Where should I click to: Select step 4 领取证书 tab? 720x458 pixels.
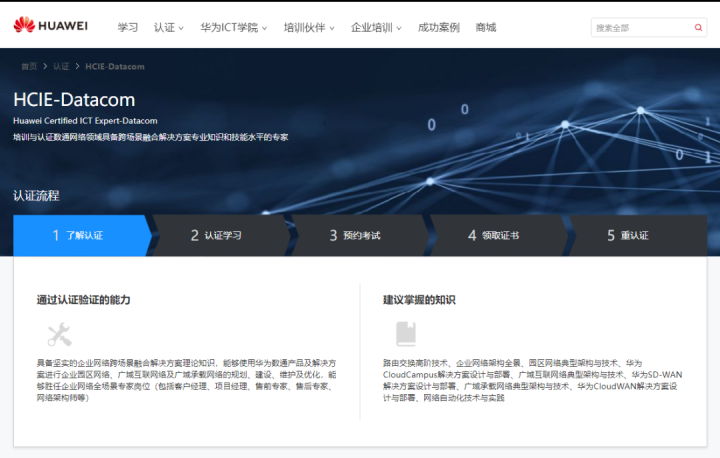[499, 235]
